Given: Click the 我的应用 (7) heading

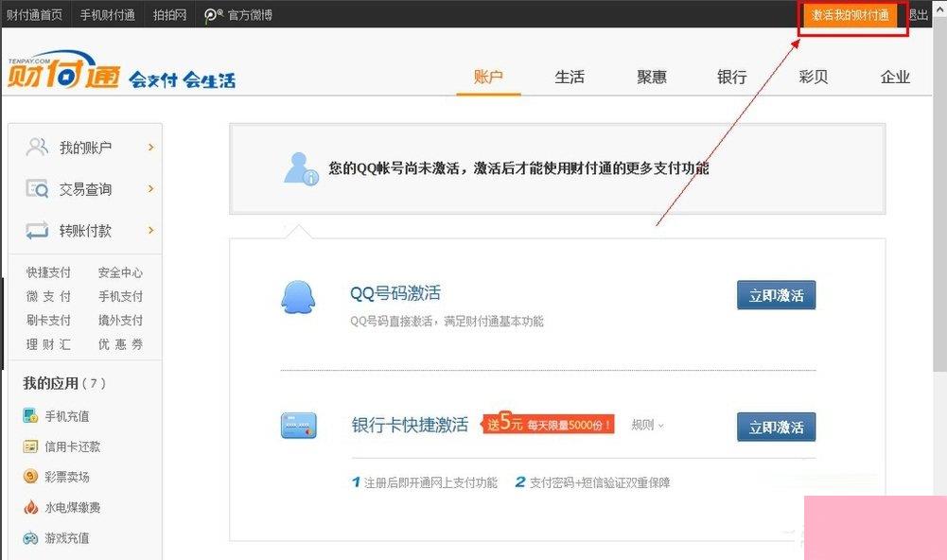Looking at the screenshot, I should click(x=64, y=383).
